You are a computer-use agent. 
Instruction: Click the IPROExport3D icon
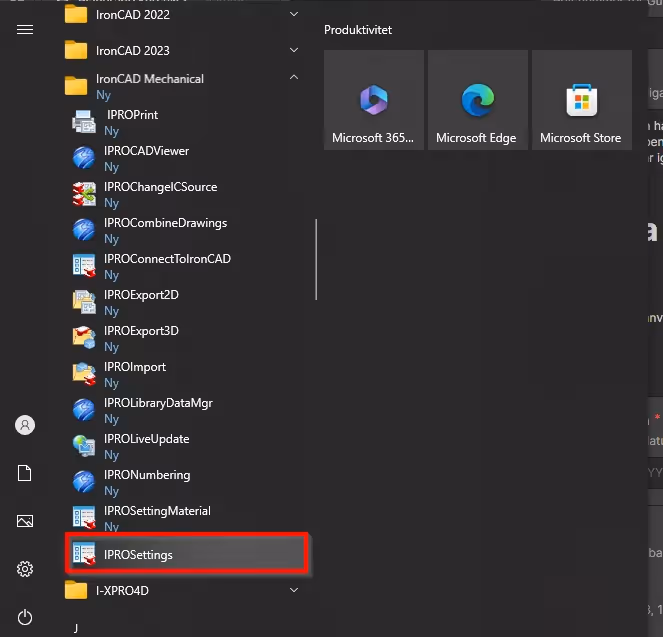[x=84, y=338]
